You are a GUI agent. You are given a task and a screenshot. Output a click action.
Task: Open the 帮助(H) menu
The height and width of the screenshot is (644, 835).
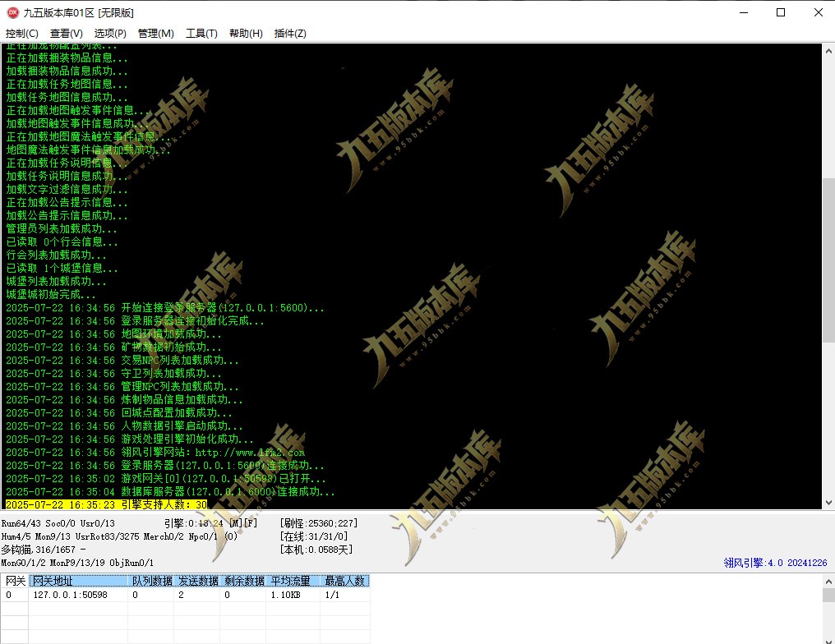coord(246,34)
